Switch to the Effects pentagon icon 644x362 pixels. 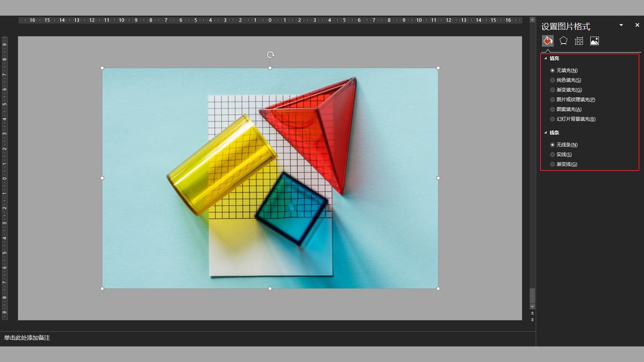tap(563, 41)
